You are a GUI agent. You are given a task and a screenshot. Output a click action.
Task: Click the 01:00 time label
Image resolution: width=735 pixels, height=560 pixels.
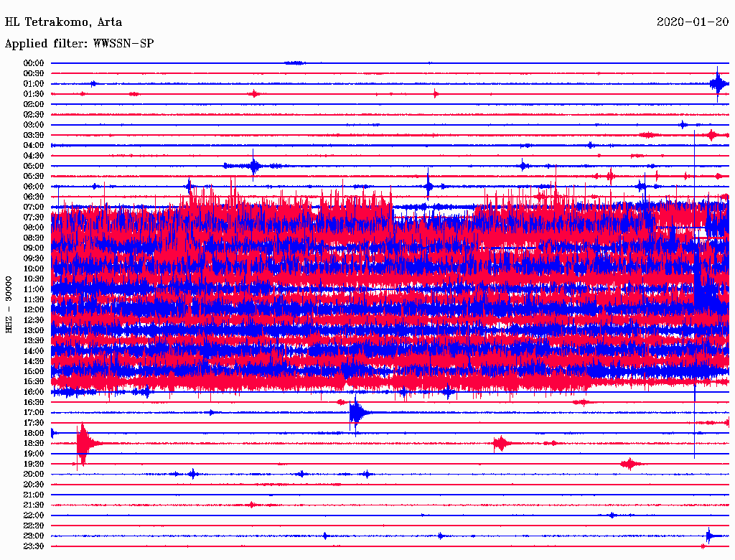coord(34,84)
